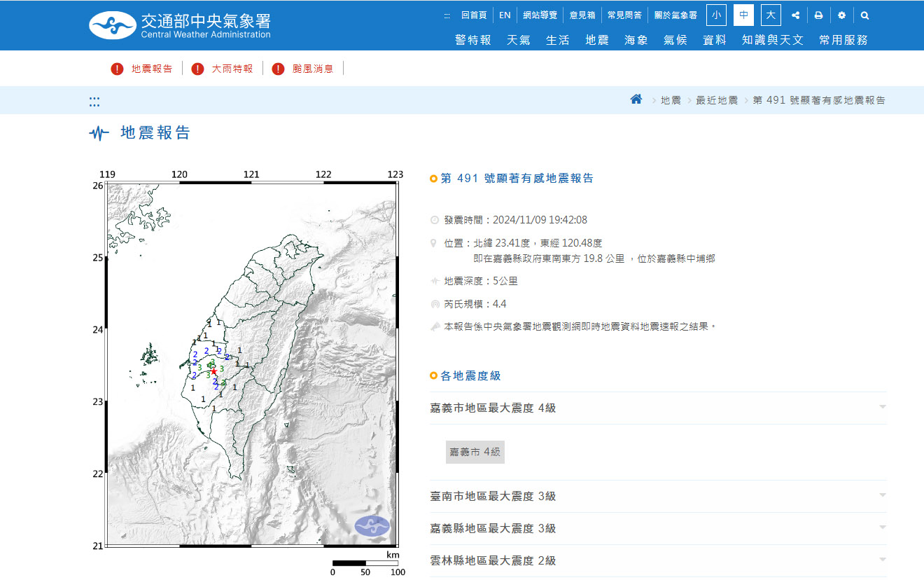This screenshot has width=924, height=580.
Task: Open the 知識與天文 main menu item
Action: [773, 40]
